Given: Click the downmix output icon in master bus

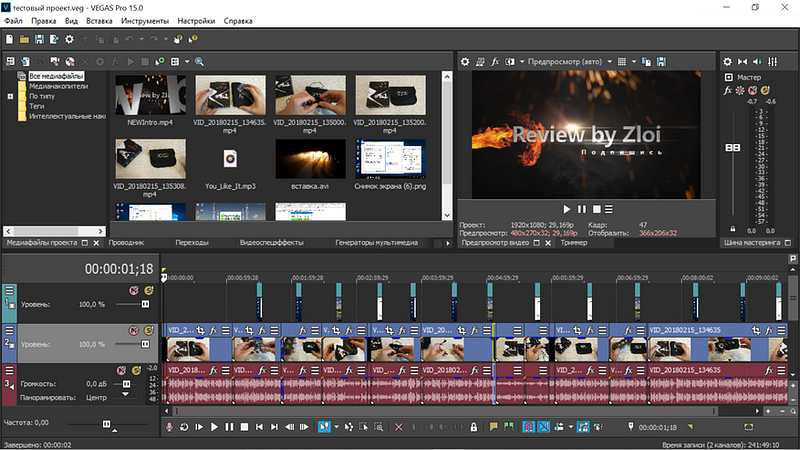Looking at the screenshot, I should [x=742, y=62].
